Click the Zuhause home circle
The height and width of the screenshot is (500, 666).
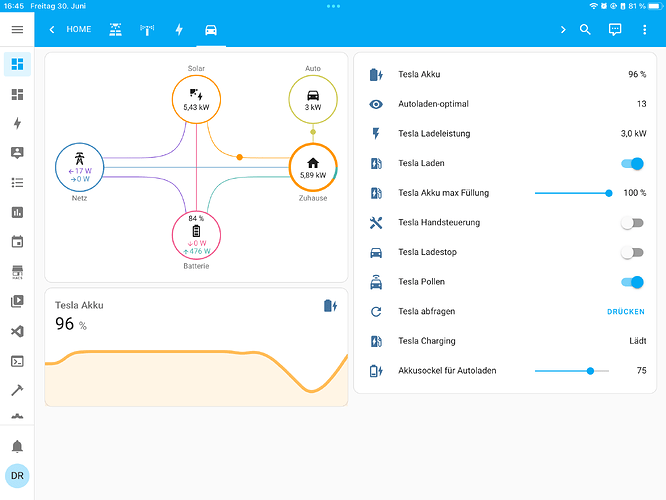point(313,167)
